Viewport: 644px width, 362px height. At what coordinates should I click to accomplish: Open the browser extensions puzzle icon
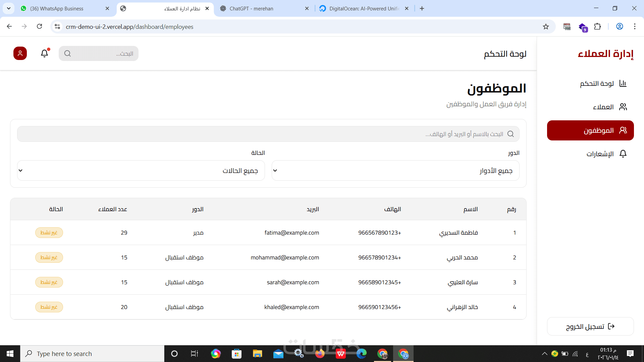pyautogui.click(x=597, y=27)
